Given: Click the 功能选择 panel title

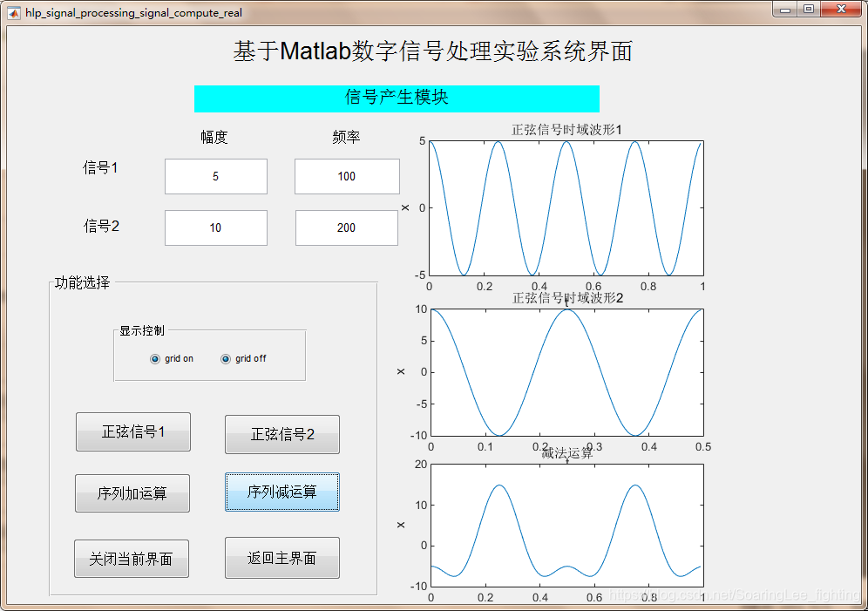Looking at the screenshot, I should tap(82, 282).
